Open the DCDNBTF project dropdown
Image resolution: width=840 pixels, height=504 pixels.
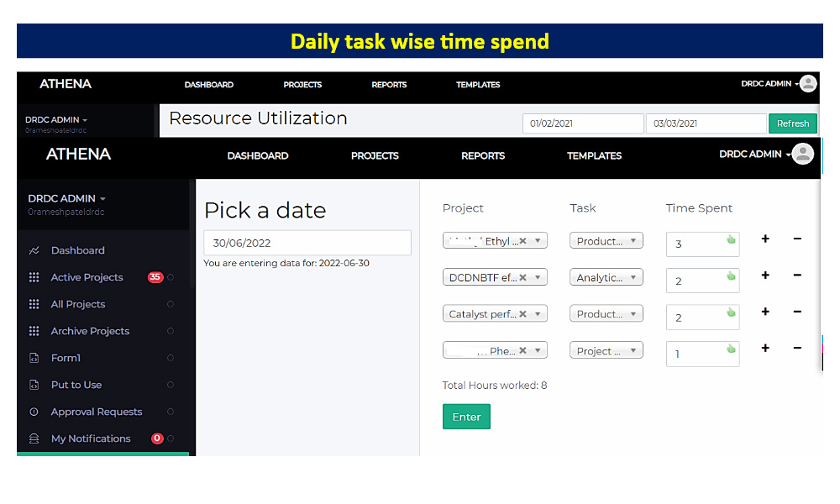(x=538, y=277)
